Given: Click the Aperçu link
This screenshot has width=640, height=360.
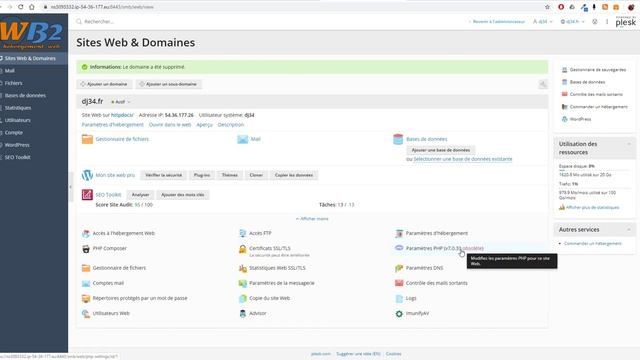Looking at the screenshot, I should tap(204, 124).
